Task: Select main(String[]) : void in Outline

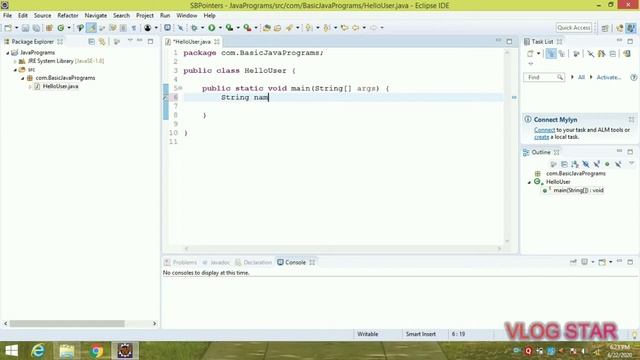Action: (x=578, y=191)
